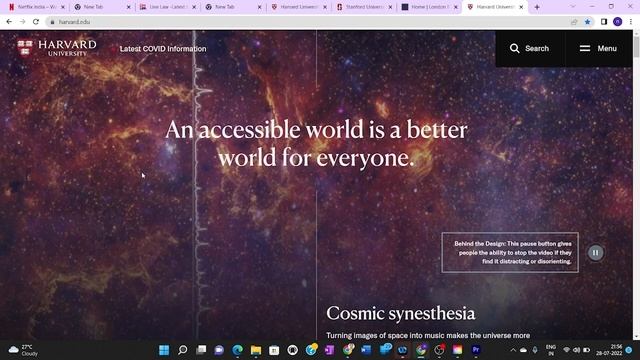Open a new browser tab
This screenshot has width=640, height=360.
coord(537,7)
